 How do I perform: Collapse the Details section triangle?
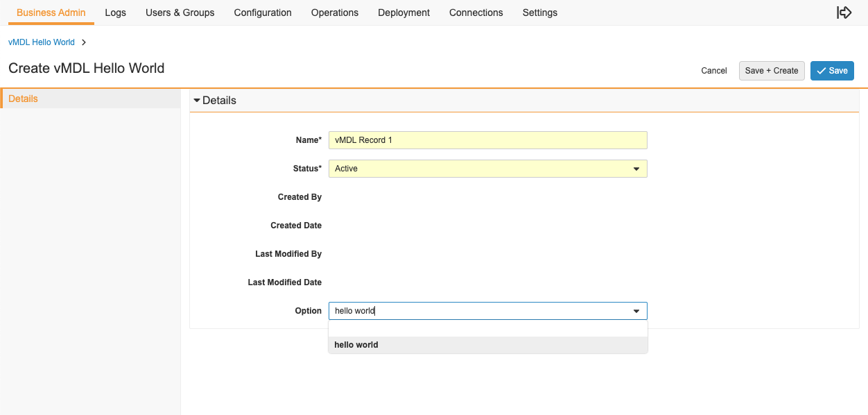point(197,101)
